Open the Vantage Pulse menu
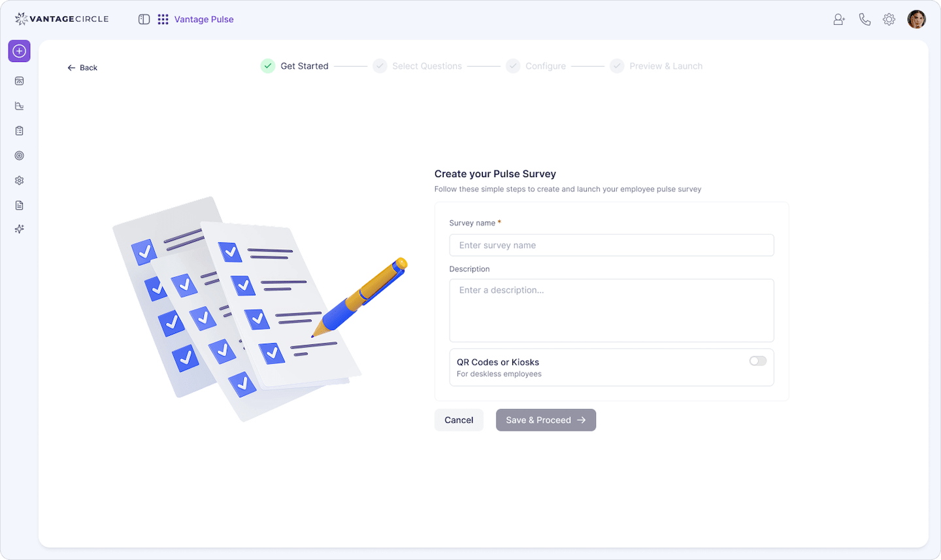941x560 pixels. coord(203,19)
